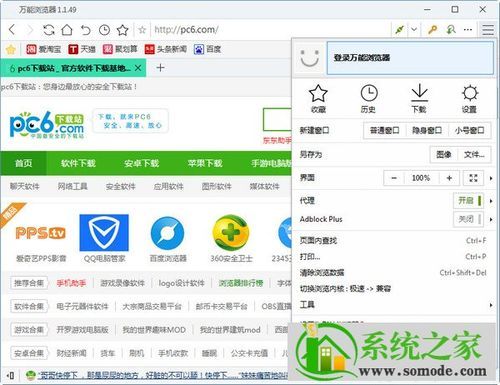Open 历史 history in menu panel
The image size is (500, 385).
368,99
